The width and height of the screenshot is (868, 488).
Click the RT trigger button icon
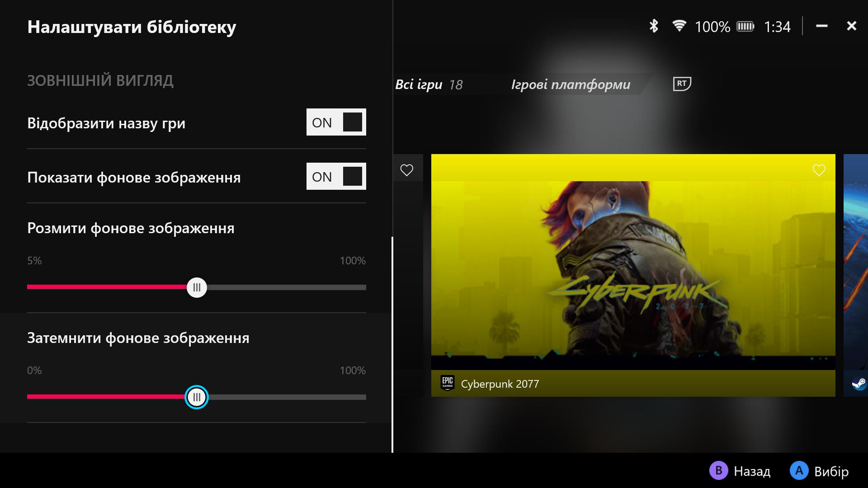click(682, 84)
